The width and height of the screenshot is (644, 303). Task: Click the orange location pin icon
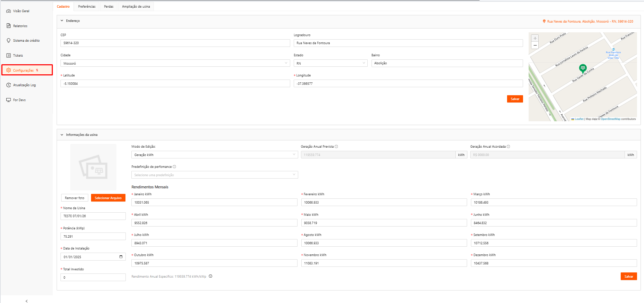pos(544,21)
